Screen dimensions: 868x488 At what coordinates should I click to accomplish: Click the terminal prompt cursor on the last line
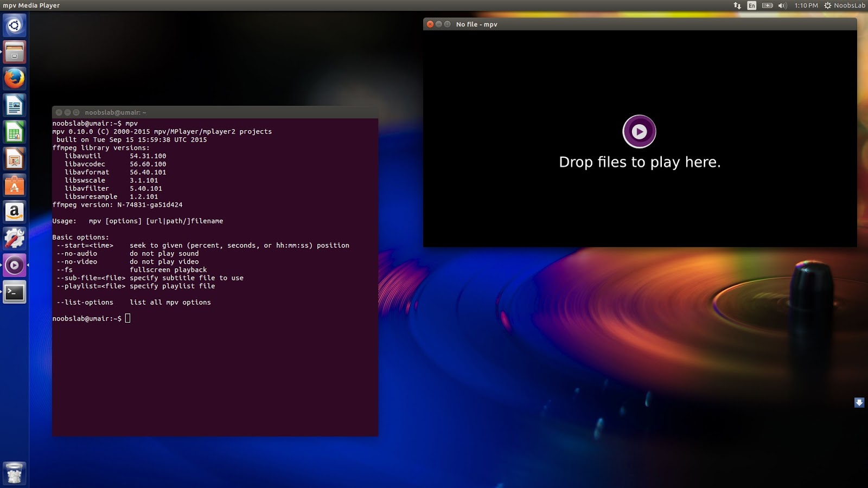(128, 318)
